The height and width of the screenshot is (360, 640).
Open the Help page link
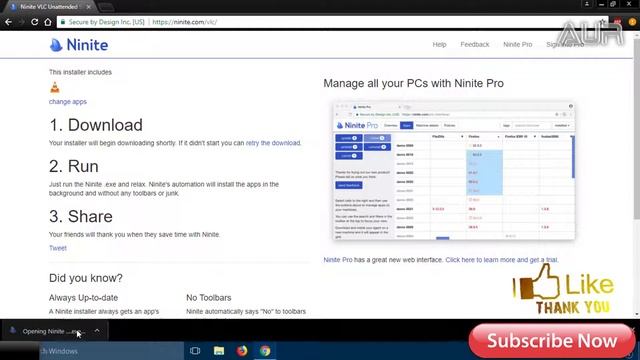pos(439,44)
